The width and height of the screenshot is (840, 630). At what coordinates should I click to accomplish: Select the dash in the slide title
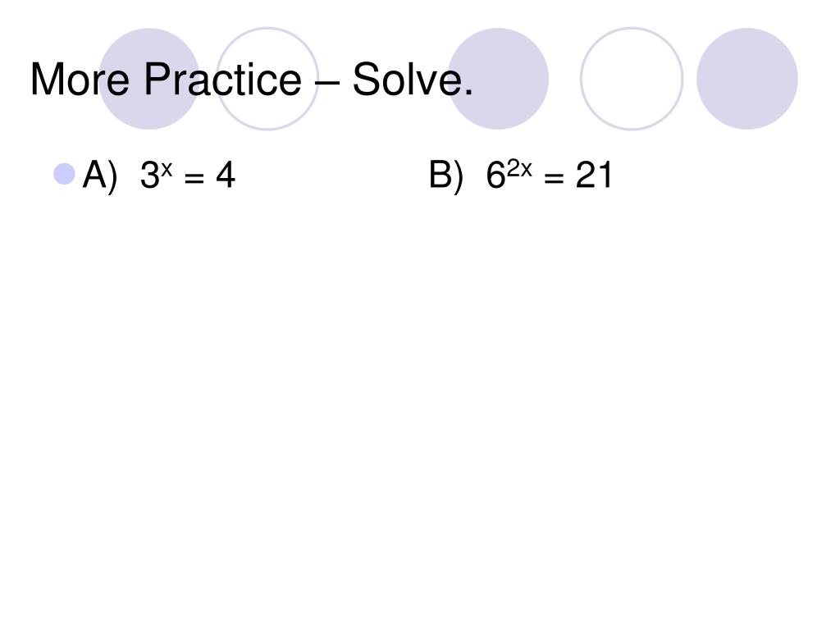click(326, 83)
